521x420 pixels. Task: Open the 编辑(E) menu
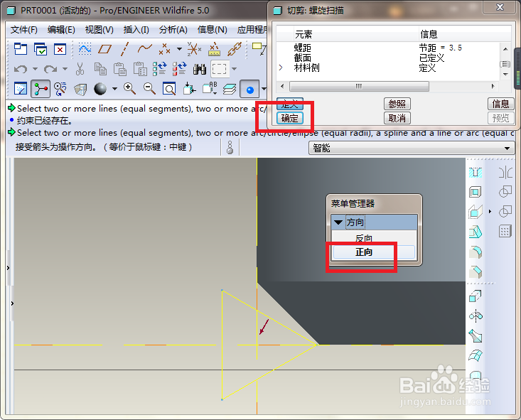(61, 30)
